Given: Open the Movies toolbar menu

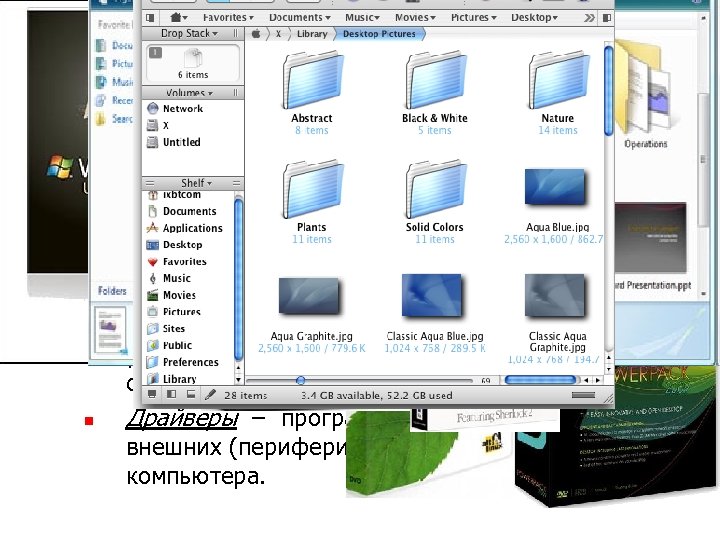Looking at the screenshot, I should (415, 17).
